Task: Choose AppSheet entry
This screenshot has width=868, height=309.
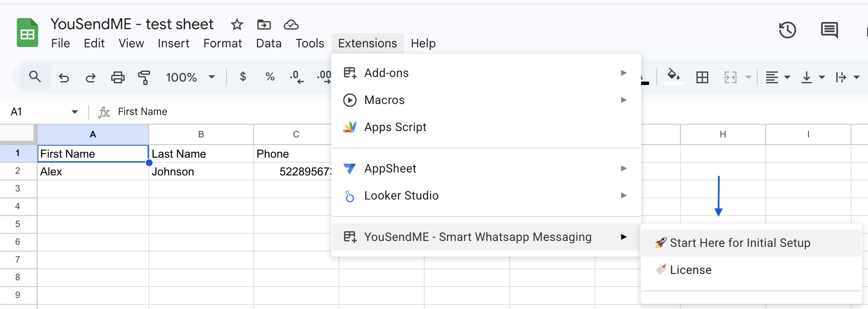Action: (486, 168)
